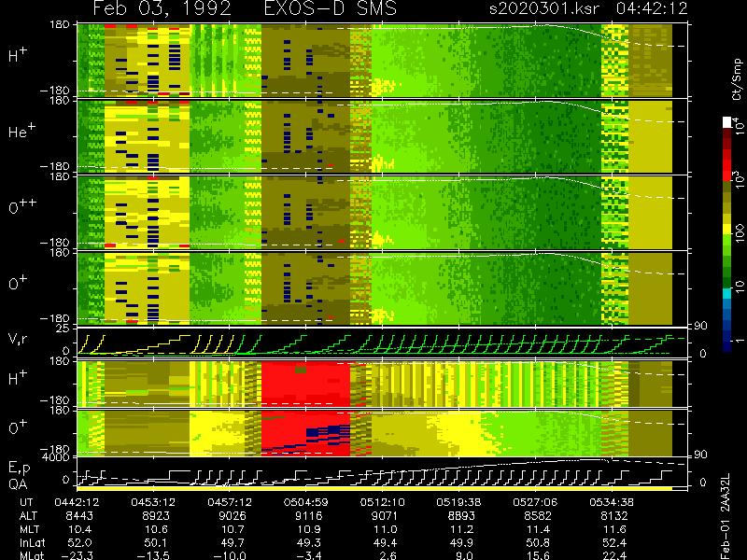Select the 'V,r' panel label
Screen dimensions: 747x560
[18, 339]
